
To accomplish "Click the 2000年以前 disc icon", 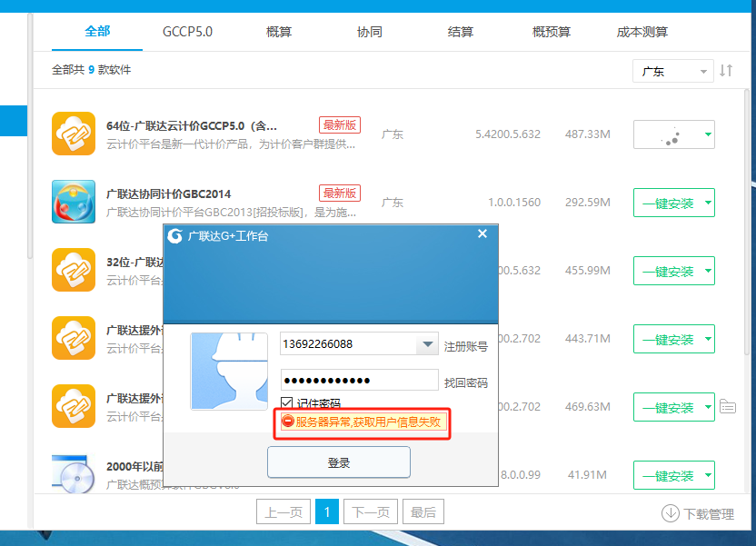I will tap(74, 473).
